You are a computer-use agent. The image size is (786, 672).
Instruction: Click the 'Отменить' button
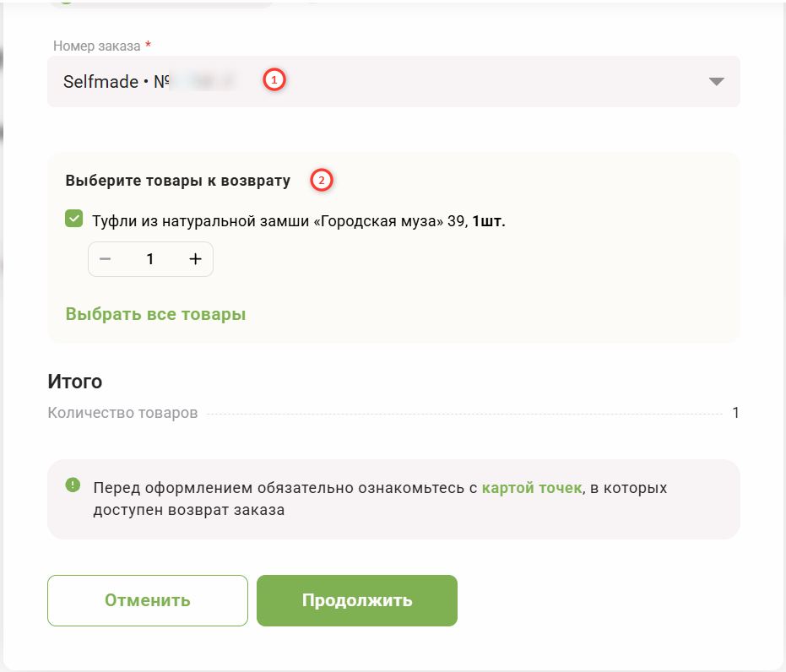[x=148, y=600]
